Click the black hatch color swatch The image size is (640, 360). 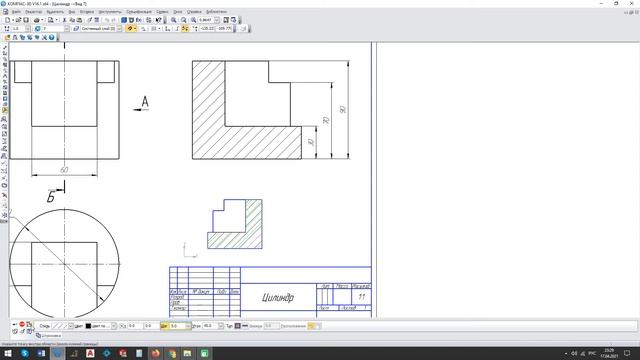click(88, 326)
